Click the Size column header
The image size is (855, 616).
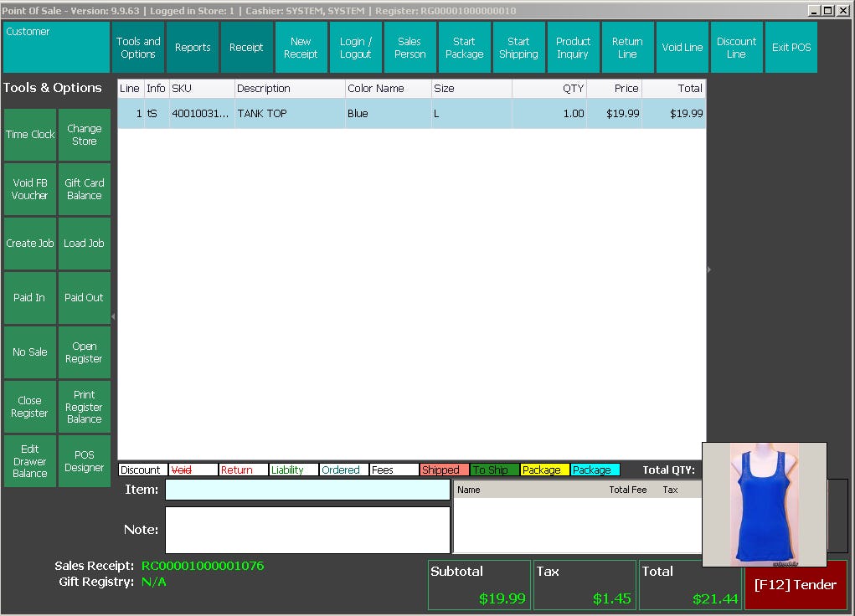tap(471, 89)
